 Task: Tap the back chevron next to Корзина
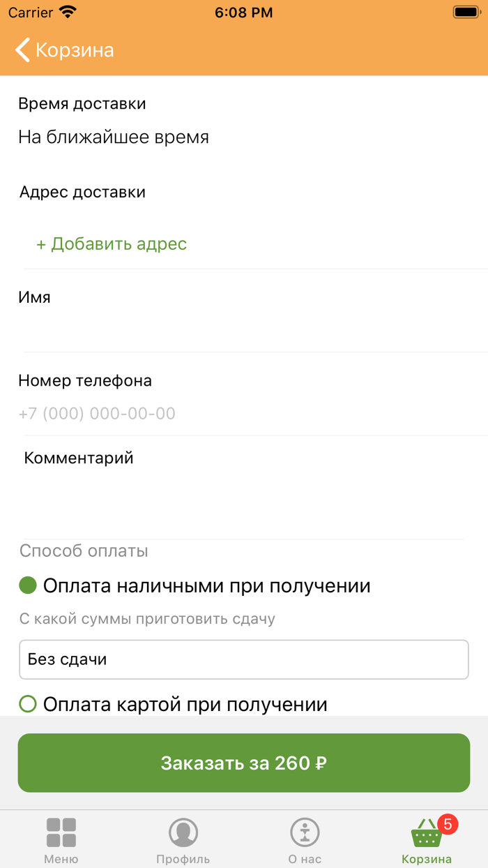point(20,50)
